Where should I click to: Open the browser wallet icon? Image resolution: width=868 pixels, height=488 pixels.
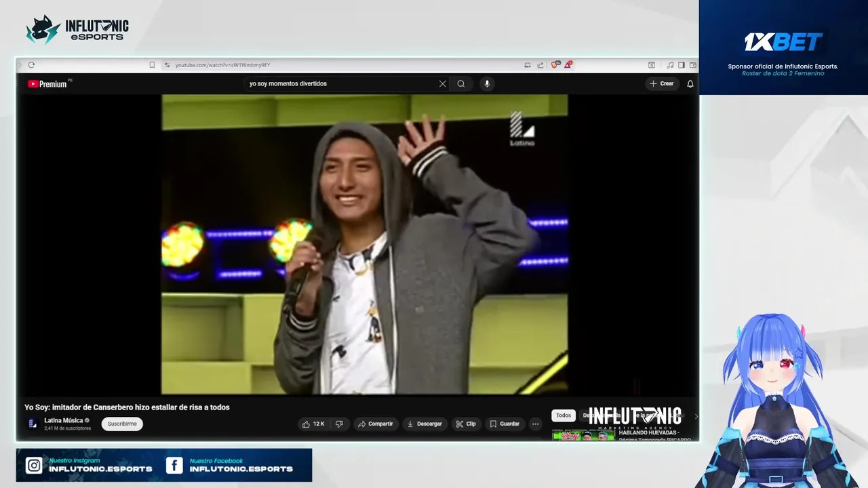click(x=692, y=65)
